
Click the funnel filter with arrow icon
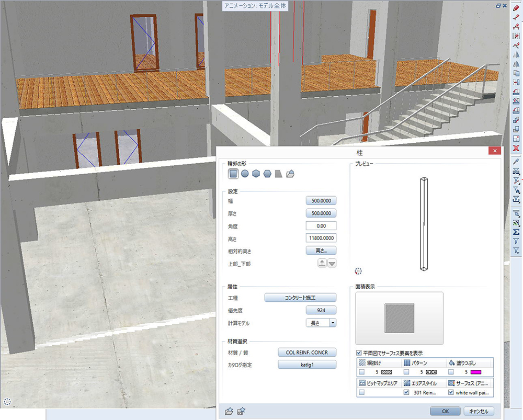pos(516,251)
